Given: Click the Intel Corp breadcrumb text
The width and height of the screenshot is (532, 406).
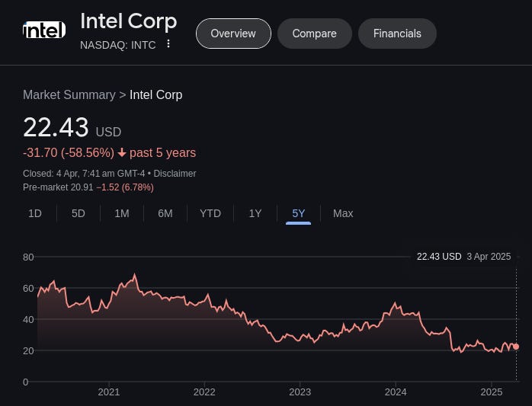Looking at the screenshot, I should 156,95.
